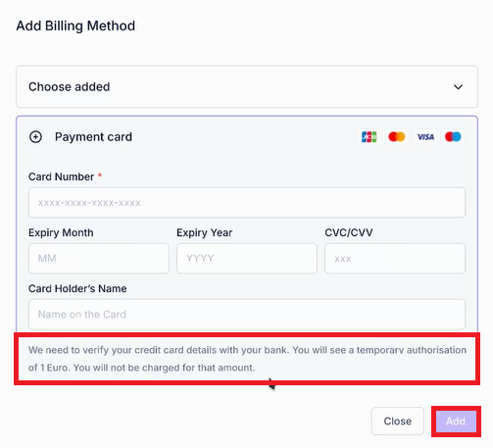Click the Name on the Card field
Viewport: 493px width, 448px height.
point(247,314)
